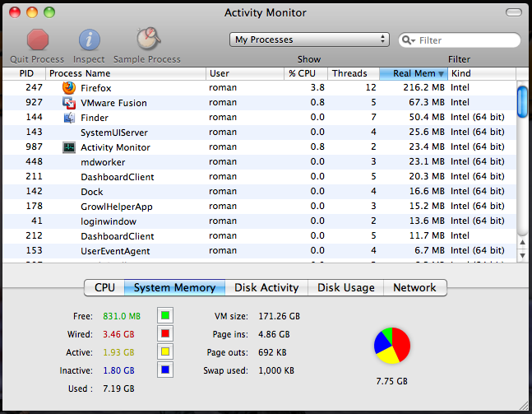Sort by % CPU column header

(x=306, y=74)
